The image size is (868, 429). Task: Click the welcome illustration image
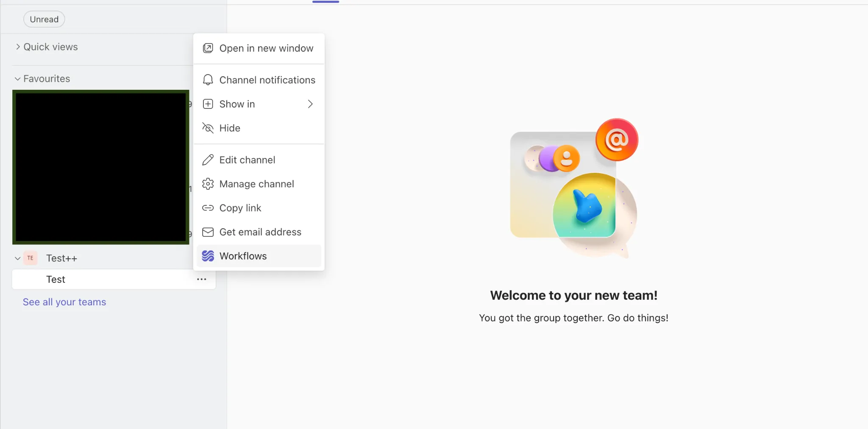[574, 188]
